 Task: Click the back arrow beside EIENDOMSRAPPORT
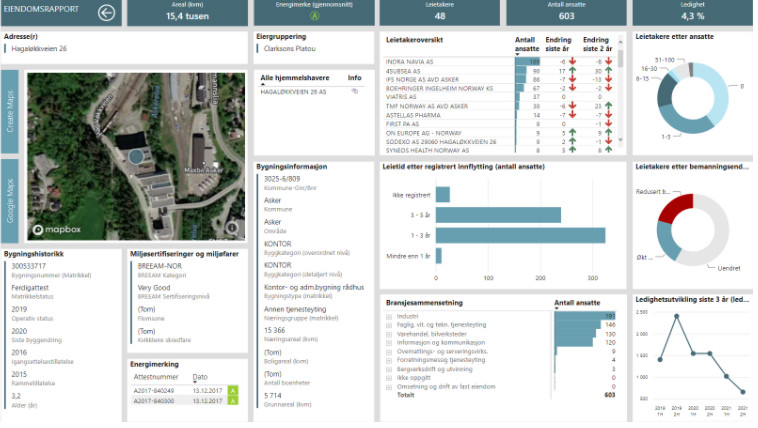coord(106,13)
